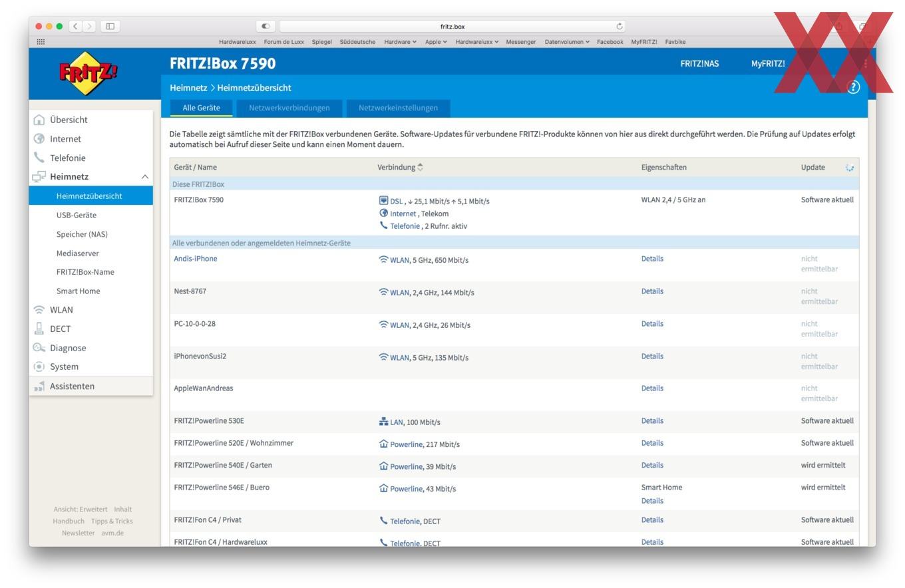The image size is (905, 588).
Task: Open the Tipps & Tricks footer link
Action: click(112, 521)
